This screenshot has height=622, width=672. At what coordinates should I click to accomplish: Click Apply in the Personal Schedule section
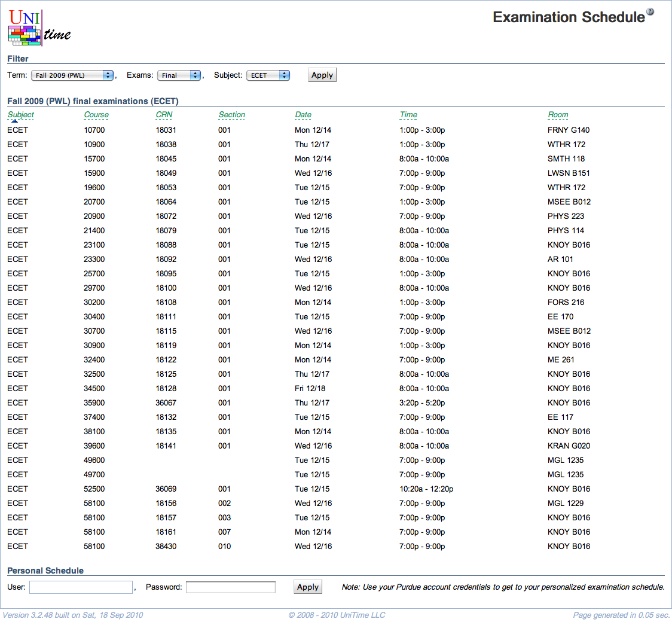click(x=308, y=587)
